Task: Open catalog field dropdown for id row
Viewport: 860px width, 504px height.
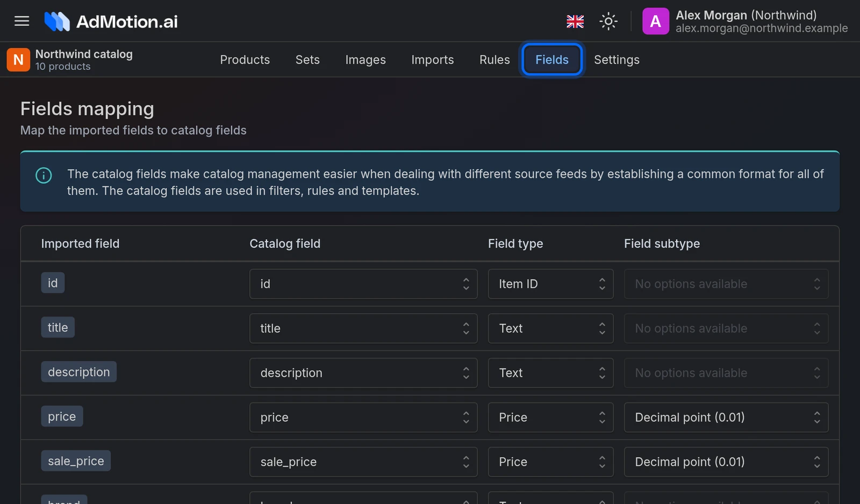Action: [x=363, y=284]
